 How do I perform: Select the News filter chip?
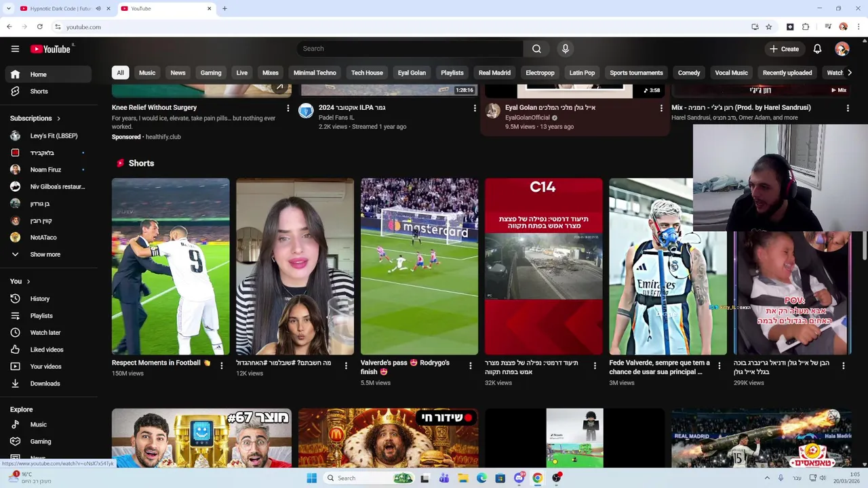click(178, 73)
